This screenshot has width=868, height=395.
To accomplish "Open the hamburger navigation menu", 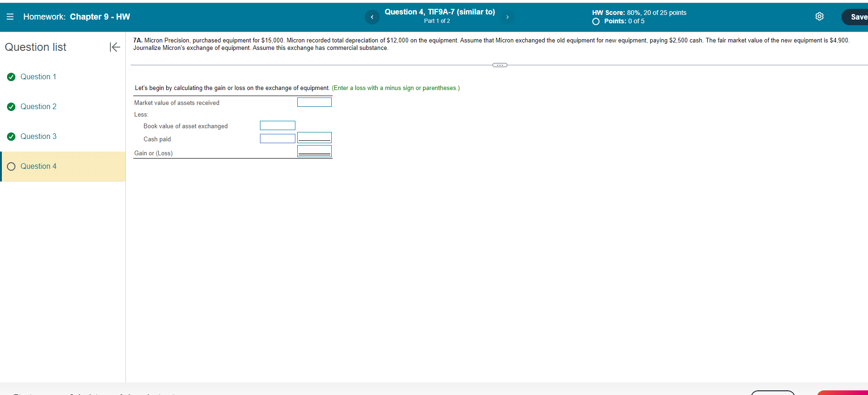I will [10, 17].
